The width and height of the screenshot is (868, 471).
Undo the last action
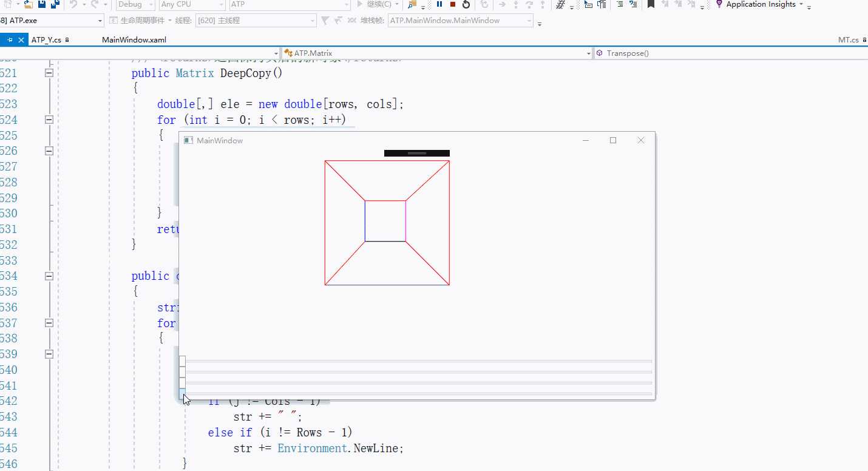click(x=73, y=4)
